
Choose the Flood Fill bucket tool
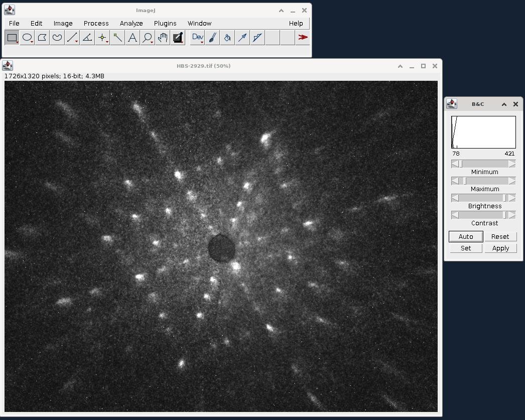227,38
